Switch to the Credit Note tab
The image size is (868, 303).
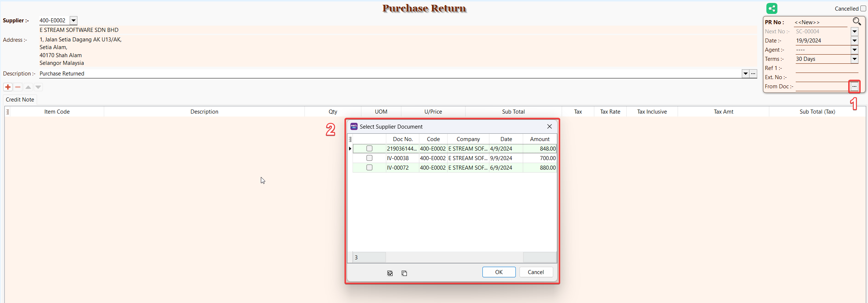[20, 100]
